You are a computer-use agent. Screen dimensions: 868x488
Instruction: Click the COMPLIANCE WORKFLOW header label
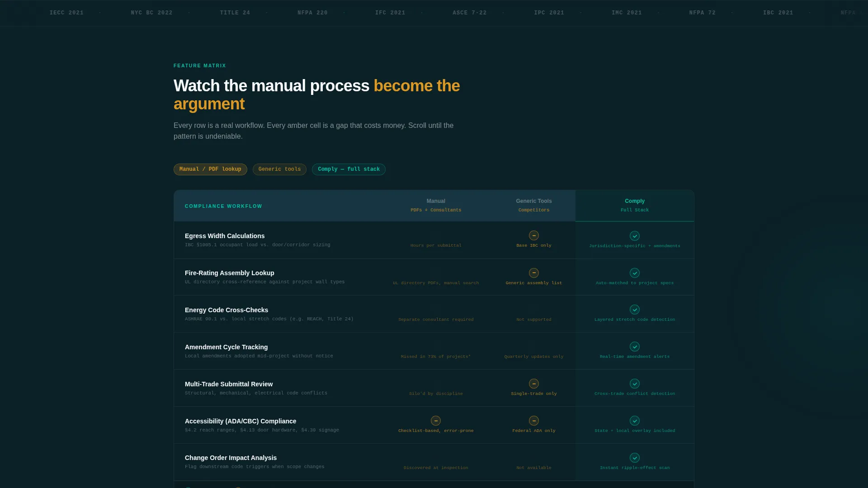(x=223, y=206)
